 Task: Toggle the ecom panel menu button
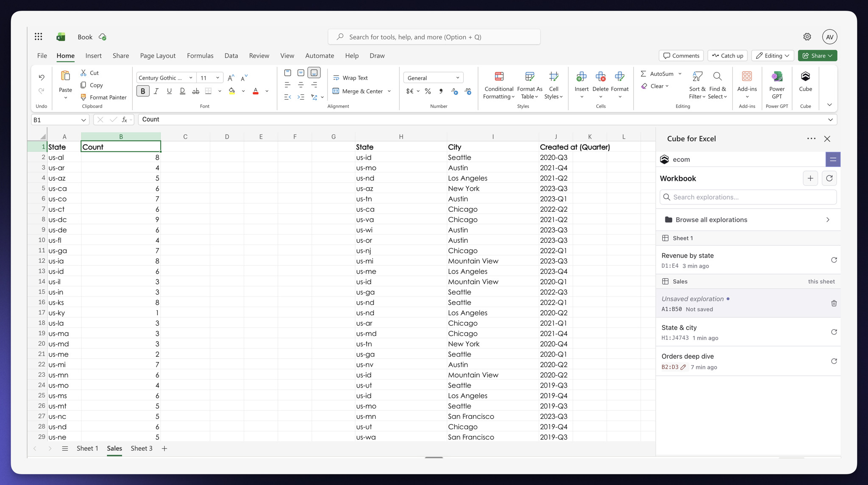point(833,159)
